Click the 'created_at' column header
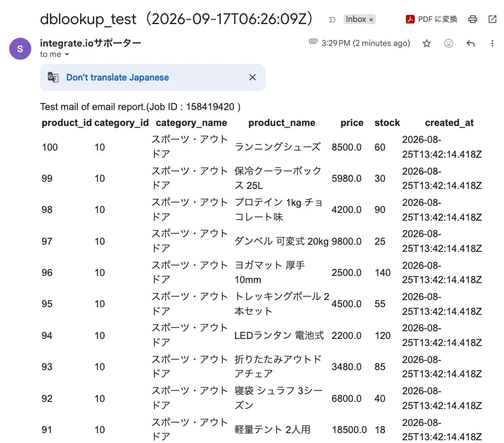504x443 pixels. pyautogui.click(x=449, y=123)
